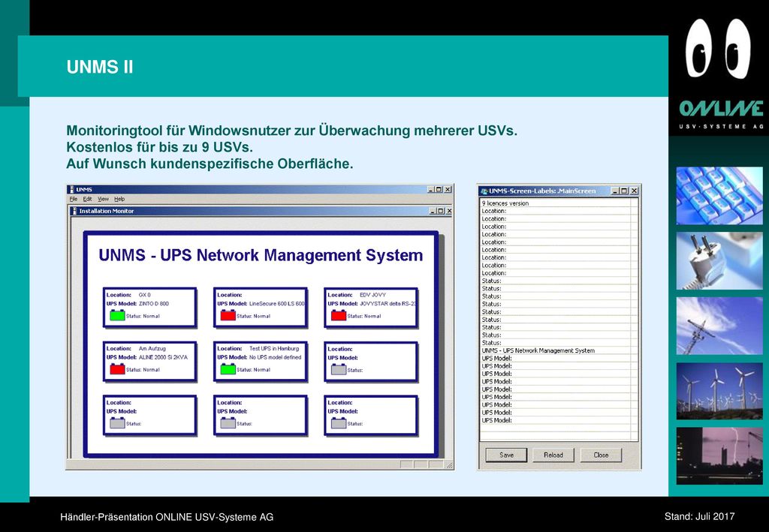Click the Close button beside Reload
Screen dimensions: 769x532
pos(601,455)
